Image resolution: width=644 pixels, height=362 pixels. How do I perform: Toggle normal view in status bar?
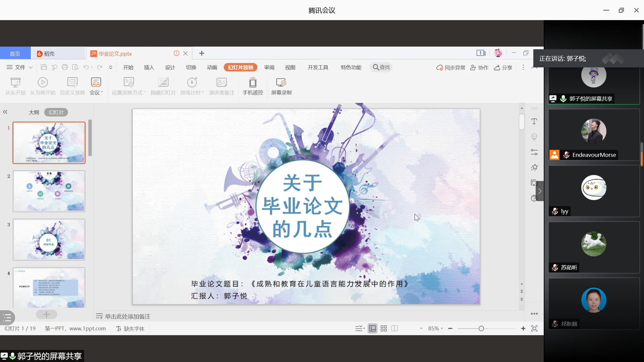point(372,328)
